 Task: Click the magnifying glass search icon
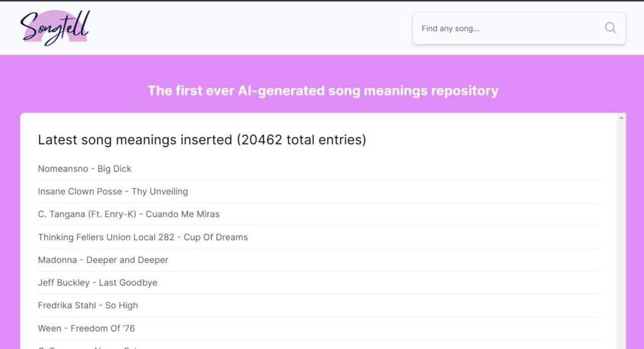(x=610, y=28)
